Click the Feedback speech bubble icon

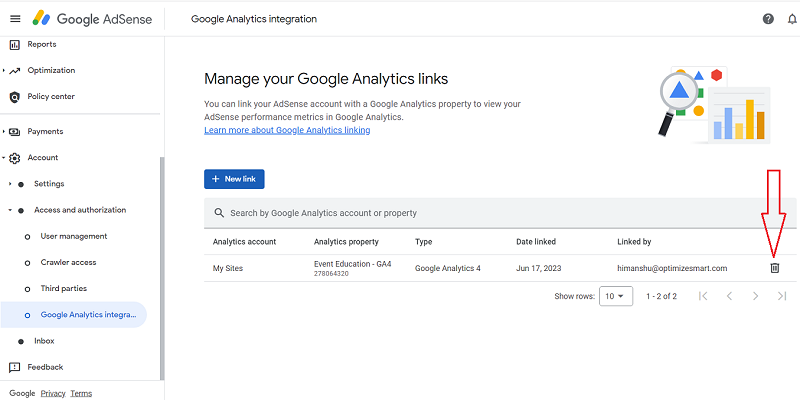click(15, 367)
